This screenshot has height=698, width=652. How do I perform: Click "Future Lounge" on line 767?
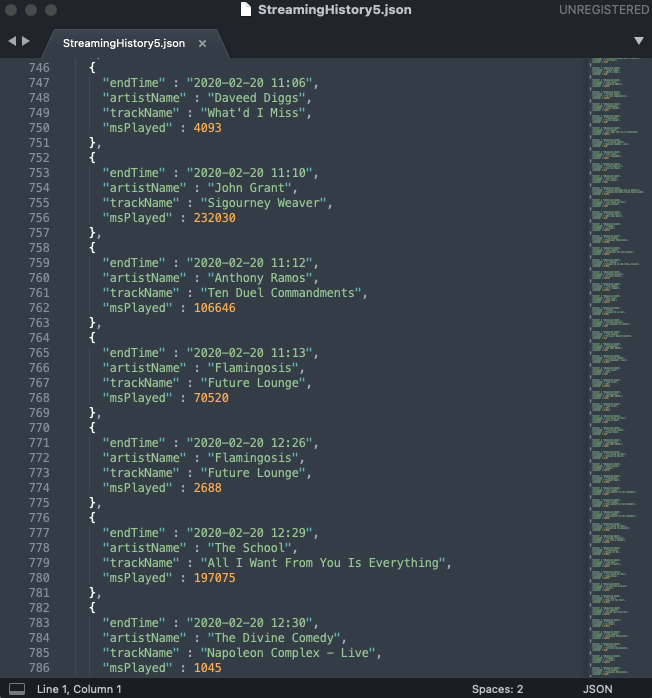click(253, 383)
